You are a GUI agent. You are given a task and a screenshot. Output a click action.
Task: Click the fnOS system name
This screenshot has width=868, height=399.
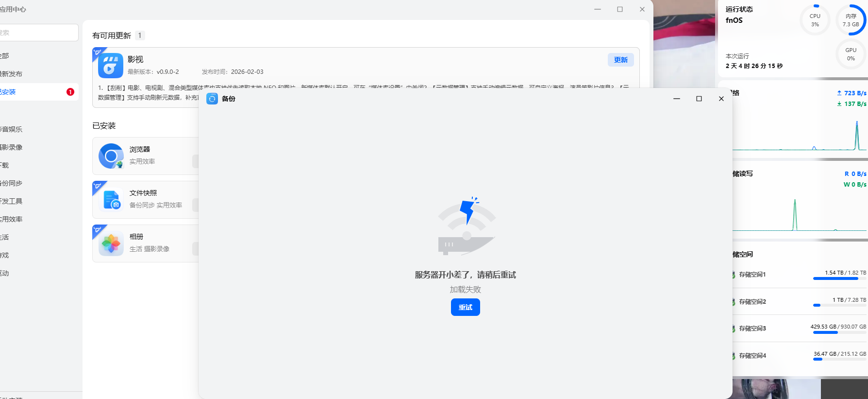(x=734, y=20)
